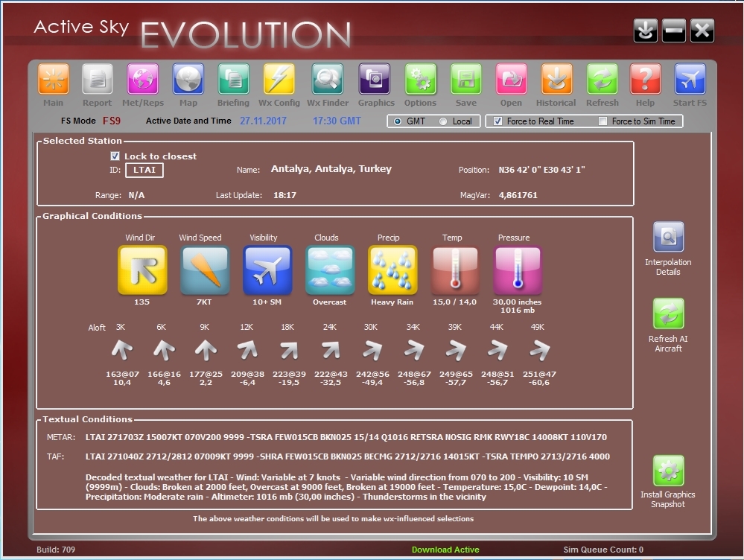
Task: Click the 3K aloft wind arrow
Action: coord(122,350)
